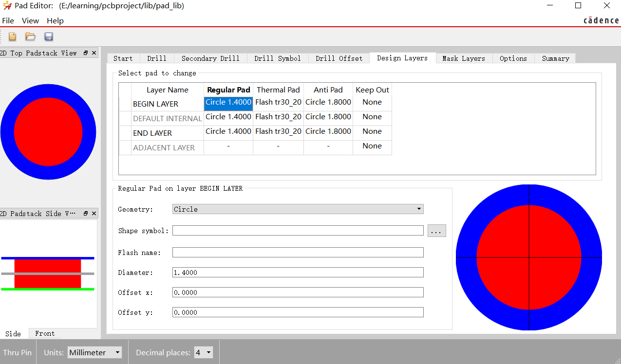Click the DEFAULT INTERNAL row name
621x364 pixels.
coord(168,118)
